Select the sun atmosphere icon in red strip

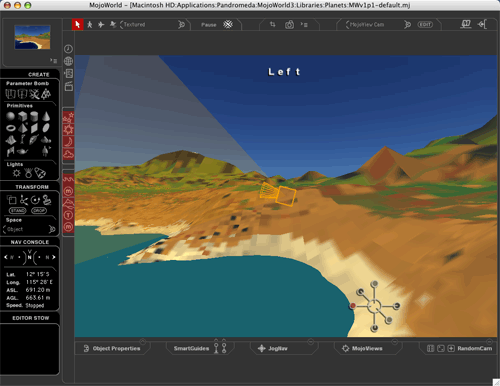click(x=69, y=130)
